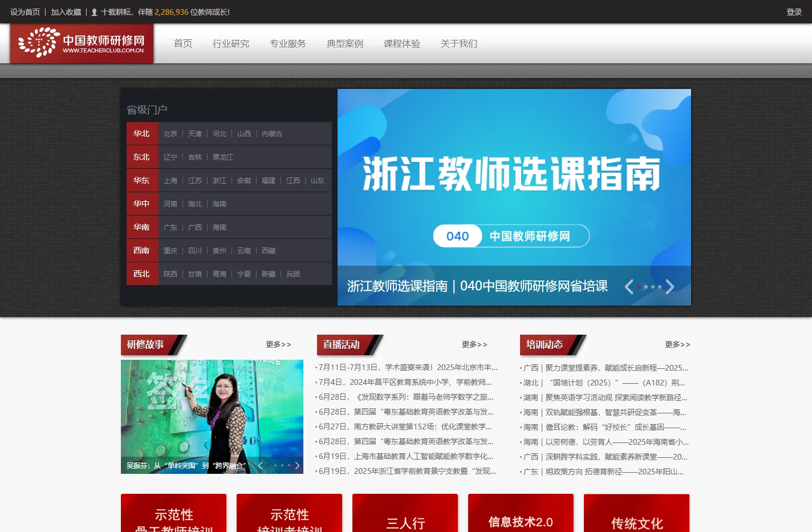Open 湖南｜聚焦英语学习活动观 news item
The width and height of the screenshot is (812, 532).
click(x=605, y=397)
